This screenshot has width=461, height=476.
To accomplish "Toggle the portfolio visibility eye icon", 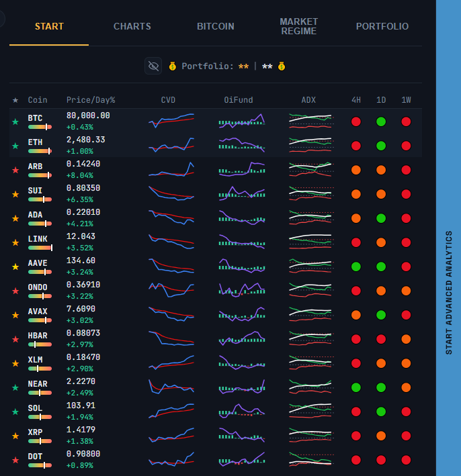I will [x=153, y=66].
